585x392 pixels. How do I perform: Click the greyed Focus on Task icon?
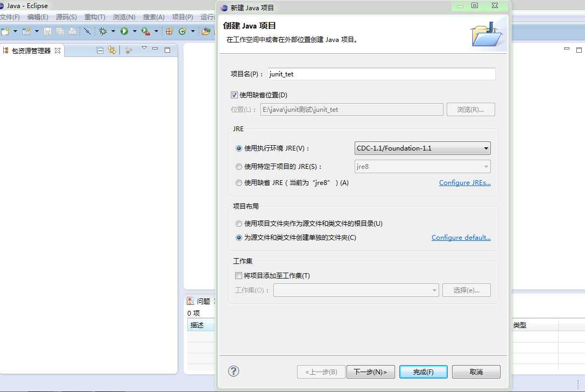coord(128,51)
